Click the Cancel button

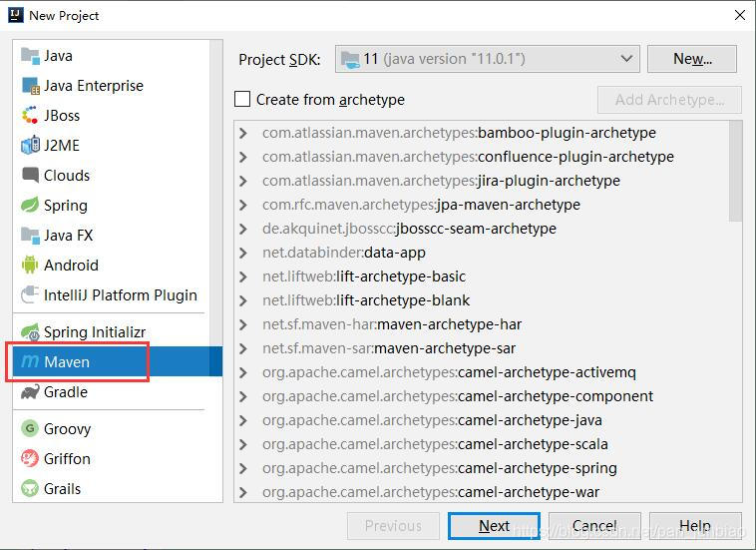click(x=594, y=526)
